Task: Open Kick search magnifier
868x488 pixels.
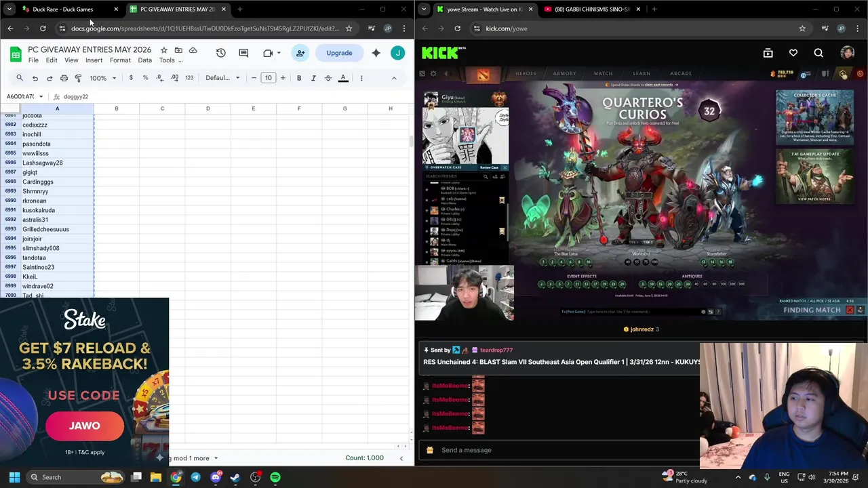Action: click(x=818, y=53)
